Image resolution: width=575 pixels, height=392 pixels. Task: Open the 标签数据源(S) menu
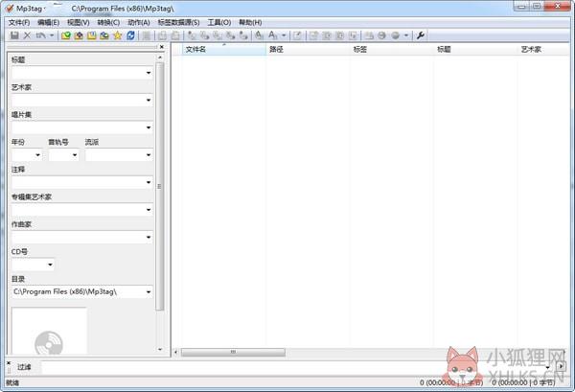click(178, 22)
